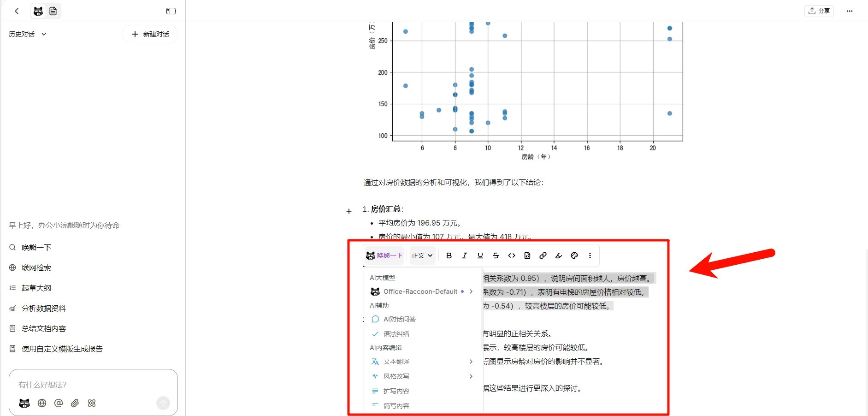
Task: Activate the code formatting icon
Action: click(511, 256)
